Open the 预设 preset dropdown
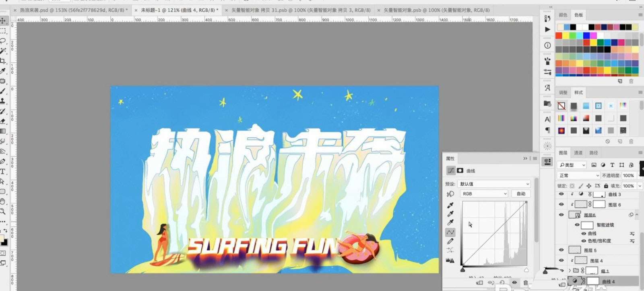Screen dimensions: 644x291 tap(494, 184)
